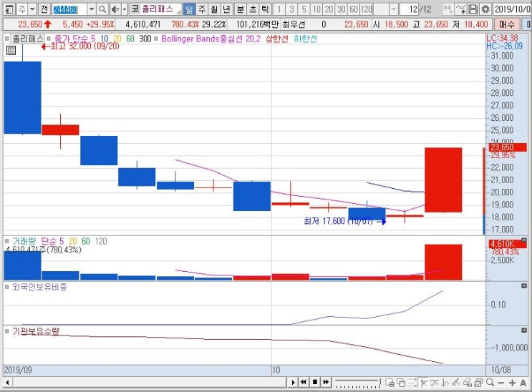Viewport: 532px width, 392px height.
Task: Close the volume panel with X box
Action: [524, 240]
